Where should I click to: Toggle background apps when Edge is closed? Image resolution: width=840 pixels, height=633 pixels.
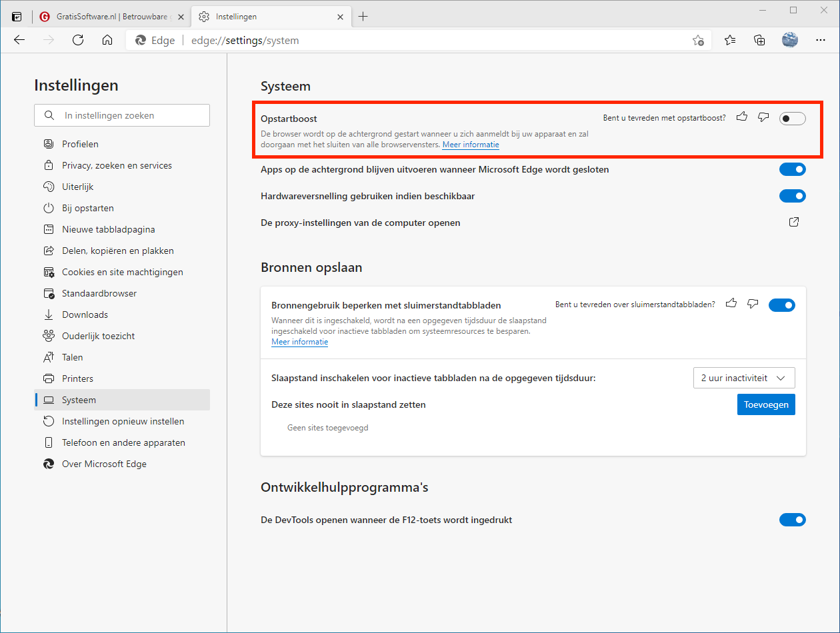click(792, 169)
